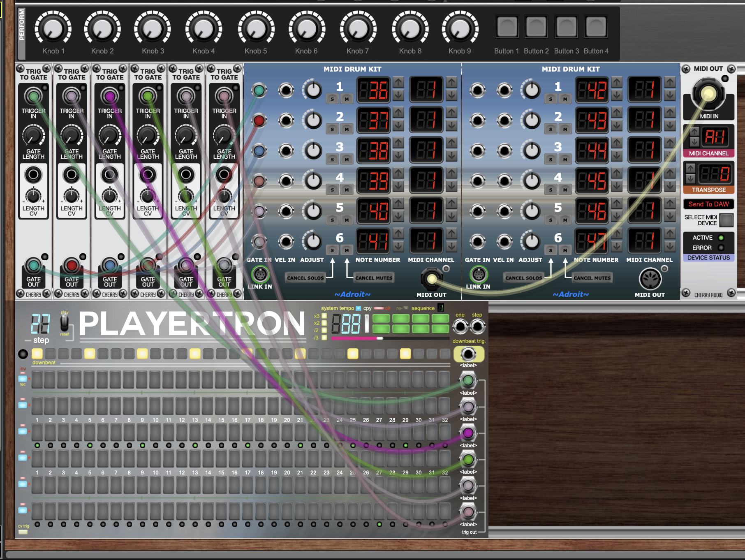Click first green sequence pad on Playertron

(381, 319)
